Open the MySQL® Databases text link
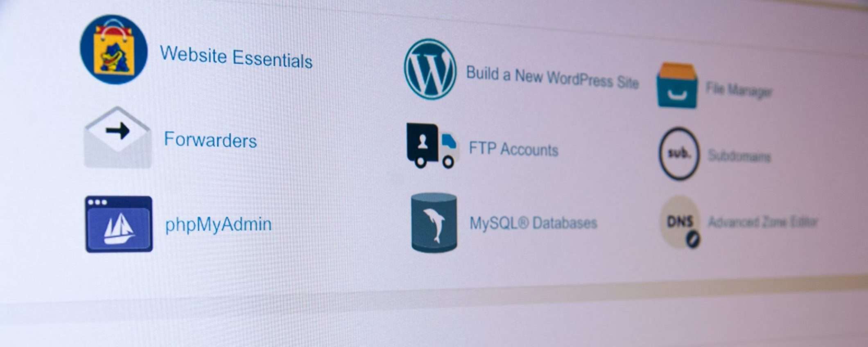Image resolution: width=868 pixels, height=347 pixels. [533, 223]
